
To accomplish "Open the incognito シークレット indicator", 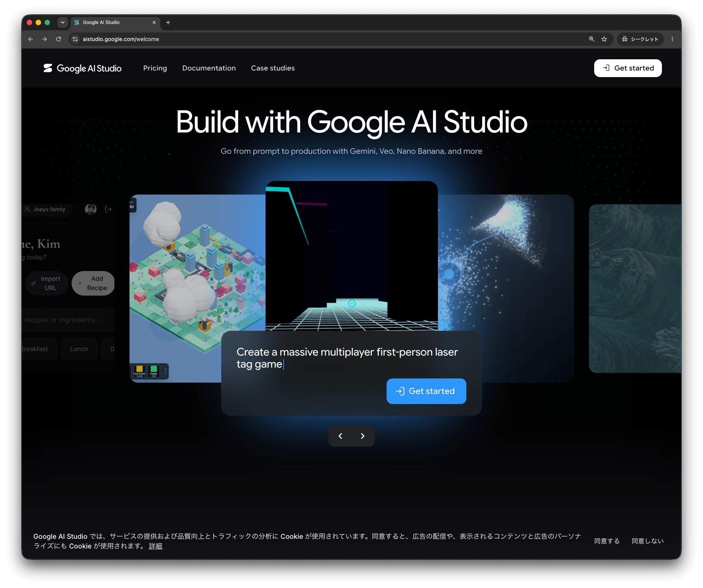I will coord(640,39).
